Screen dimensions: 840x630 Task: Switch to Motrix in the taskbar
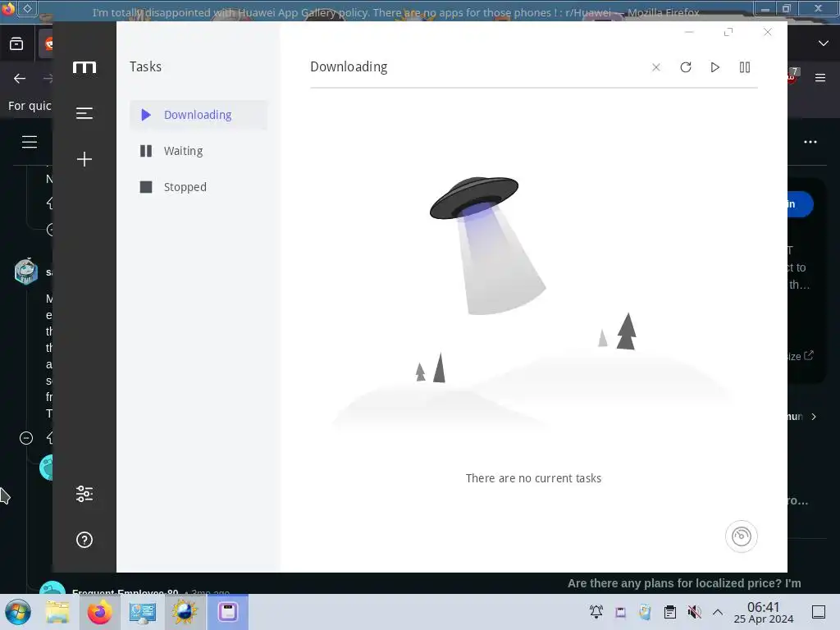click(228, 612)
